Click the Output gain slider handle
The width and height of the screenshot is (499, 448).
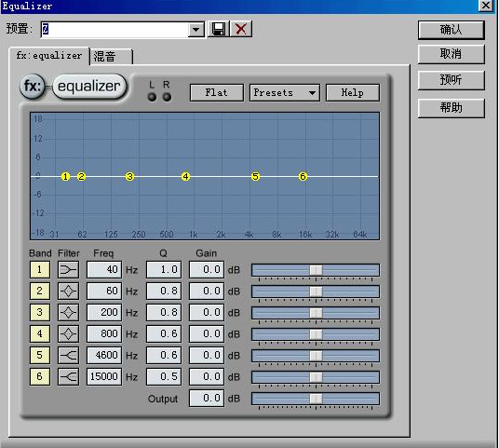click(316, 399)
